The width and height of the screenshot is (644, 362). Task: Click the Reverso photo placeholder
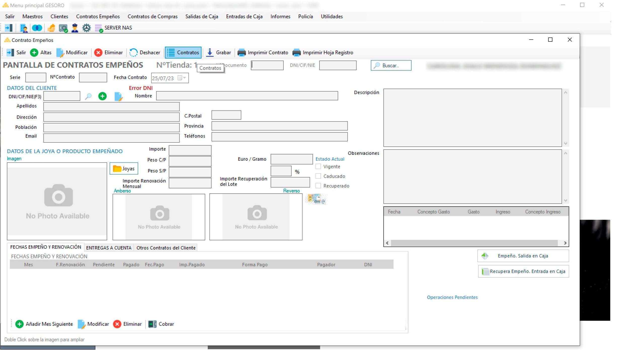click(256, 217)
